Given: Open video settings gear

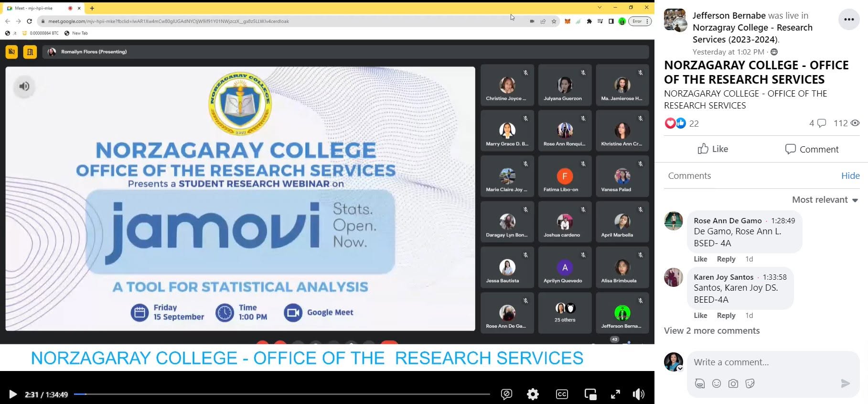Looking at the screenshot, I should (x=533, y=394).
